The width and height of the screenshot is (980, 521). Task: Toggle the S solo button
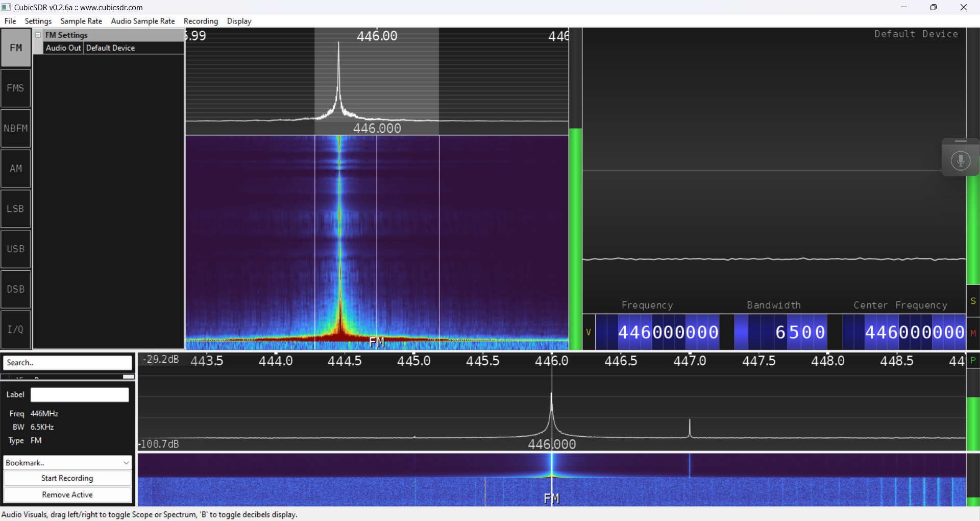tap(973, 301)
